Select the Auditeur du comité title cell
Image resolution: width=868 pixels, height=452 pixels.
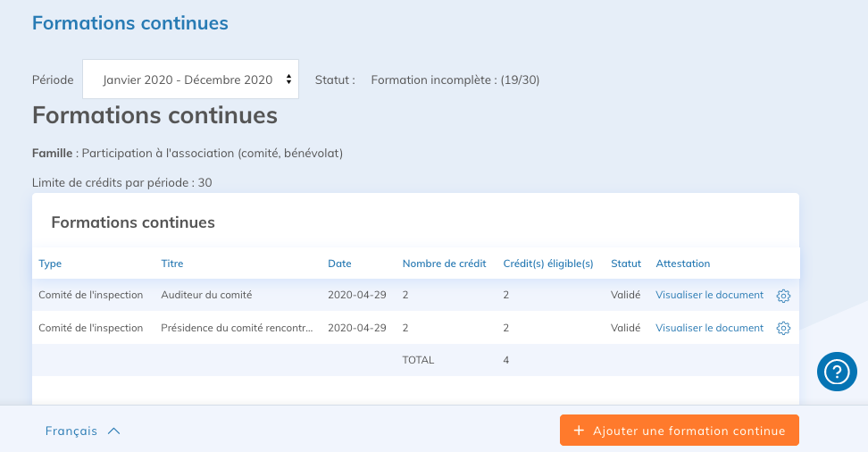point(206,295)
